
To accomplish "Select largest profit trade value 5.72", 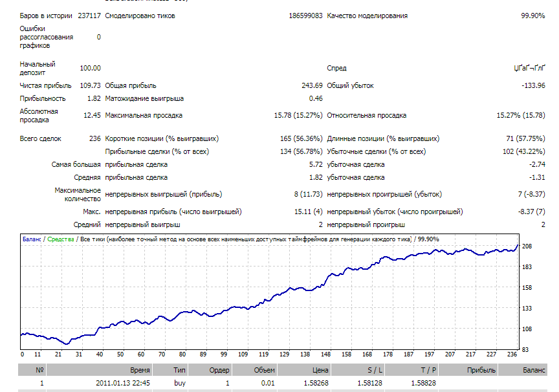I will tap(316, 165).
